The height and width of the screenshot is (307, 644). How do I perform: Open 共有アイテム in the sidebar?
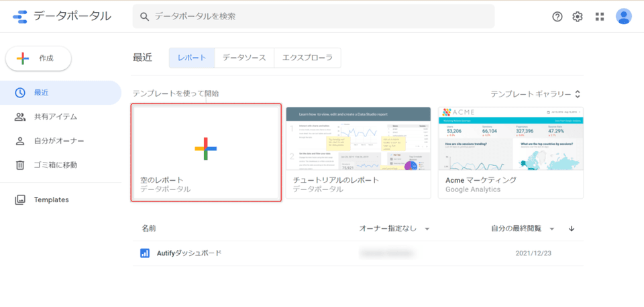pos(55,117)
